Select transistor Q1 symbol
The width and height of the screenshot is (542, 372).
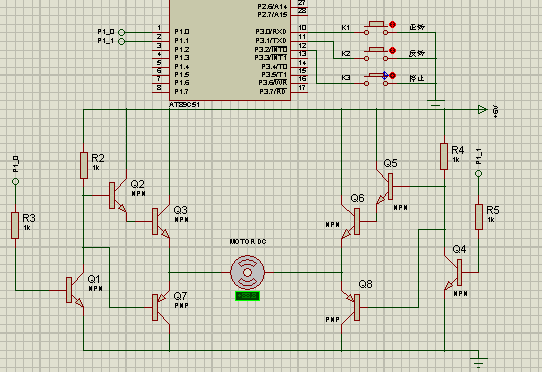click(74, 290)
